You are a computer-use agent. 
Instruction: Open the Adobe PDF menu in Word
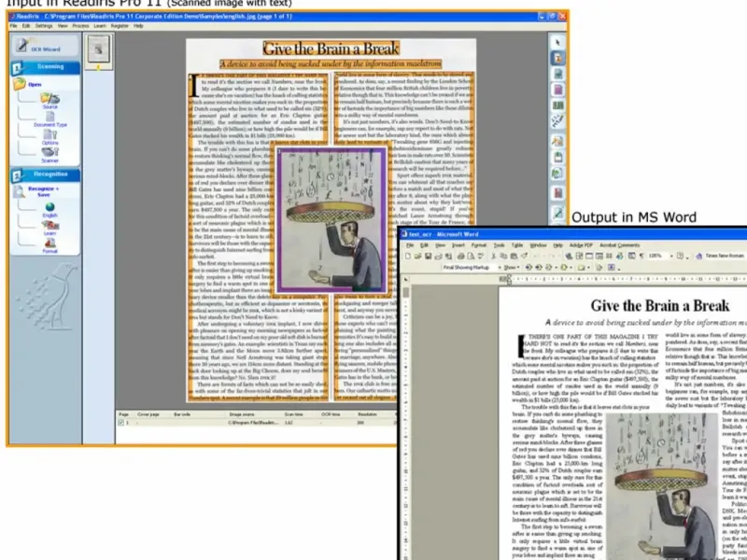coord(581,245)
